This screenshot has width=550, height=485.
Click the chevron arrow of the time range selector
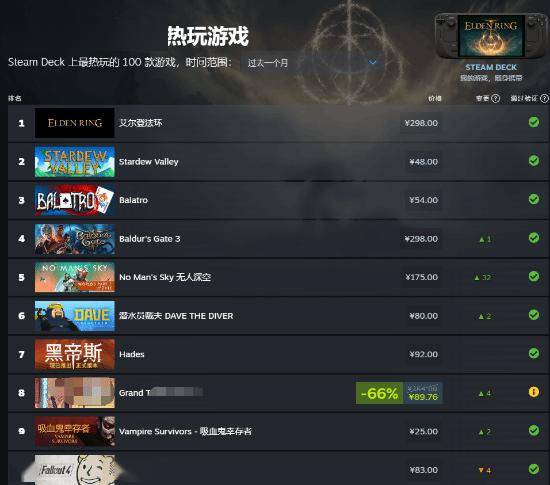coord(373,63)
